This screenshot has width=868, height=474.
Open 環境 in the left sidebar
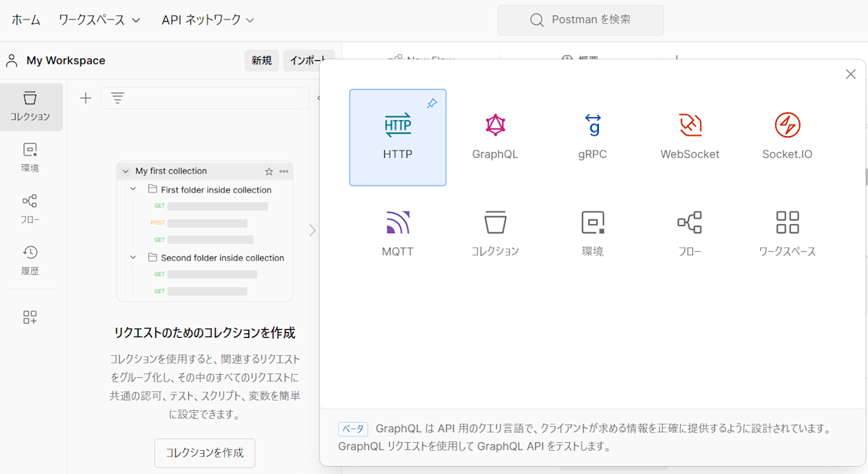pyautogui.click(x=30, y=158)
